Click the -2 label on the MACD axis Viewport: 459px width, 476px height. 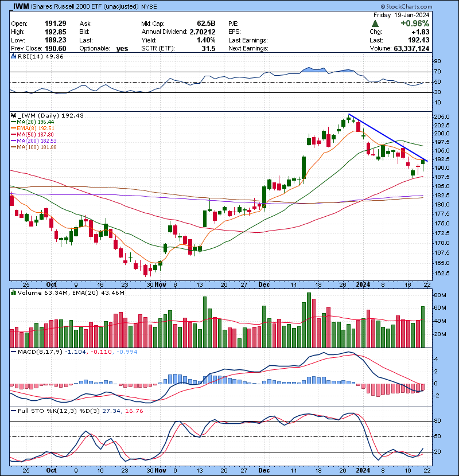pos(437,396)
